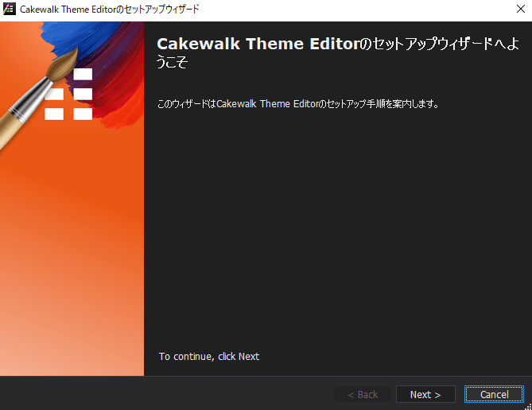
Task: Click the resize grip in the window corner
Action: 528,407
